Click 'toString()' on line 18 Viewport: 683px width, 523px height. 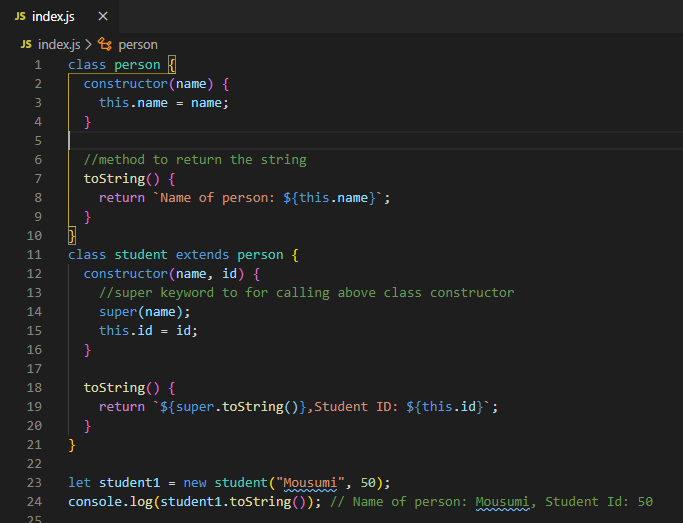(122, 388)
